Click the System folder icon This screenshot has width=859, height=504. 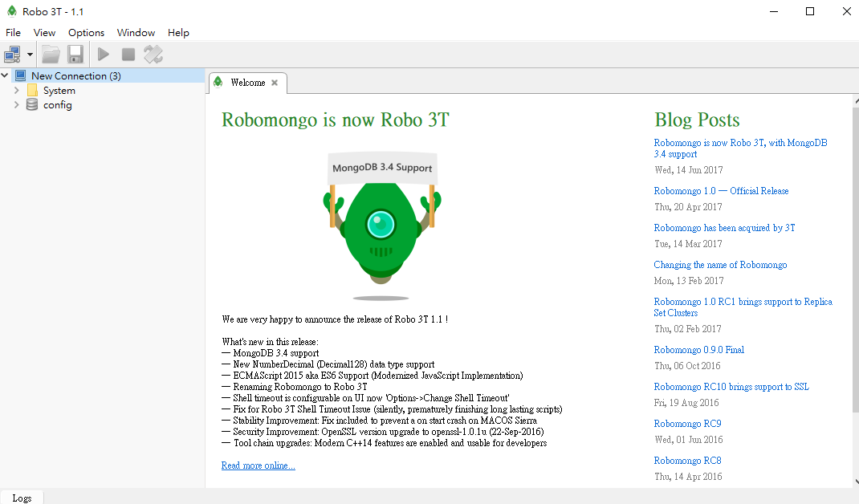(32, 91)
